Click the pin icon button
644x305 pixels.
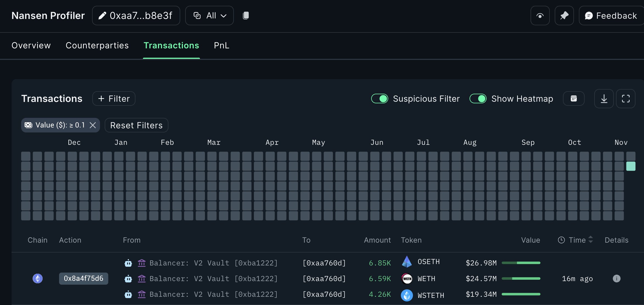coord(564,16)
